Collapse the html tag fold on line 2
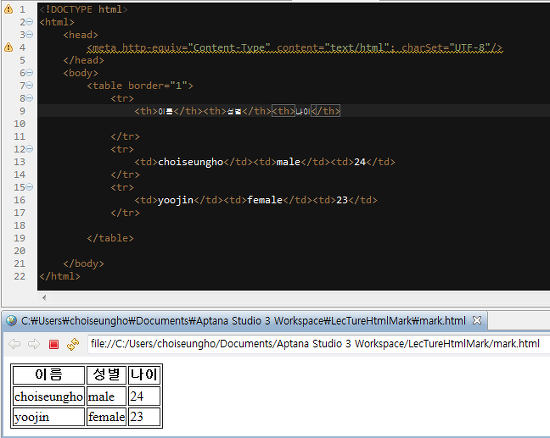Screen dimensions: 550x438 tap(30, 22)
